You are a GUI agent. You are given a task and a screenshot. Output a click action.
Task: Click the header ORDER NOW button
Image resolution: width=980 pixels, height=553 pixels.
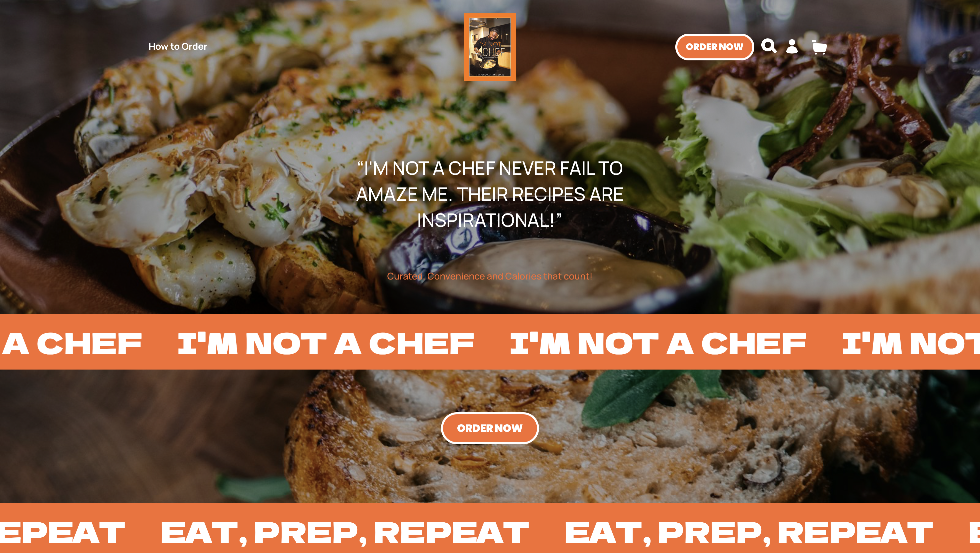[714, 47]
